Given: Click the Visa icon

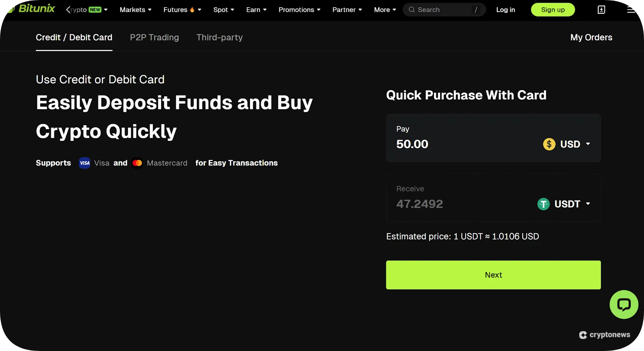Looking at the screenshot, I should (x=85, y=163).
